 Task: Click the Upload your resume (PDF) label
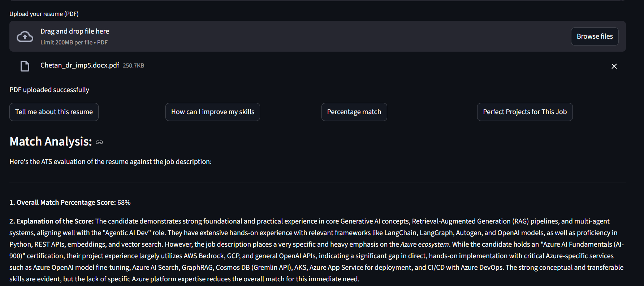coord(44,14)
